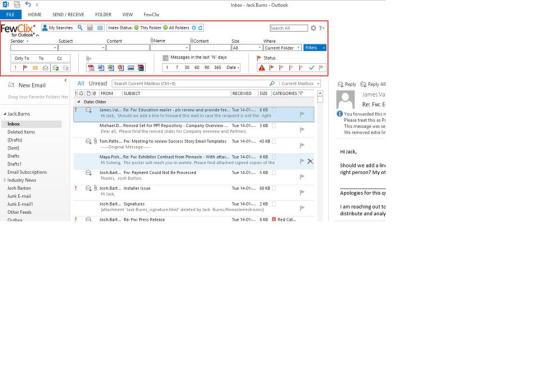Viewport: 540px width, 383px height.
Task: Click the FewClix settings gear icon
Action: click(313, 28)
